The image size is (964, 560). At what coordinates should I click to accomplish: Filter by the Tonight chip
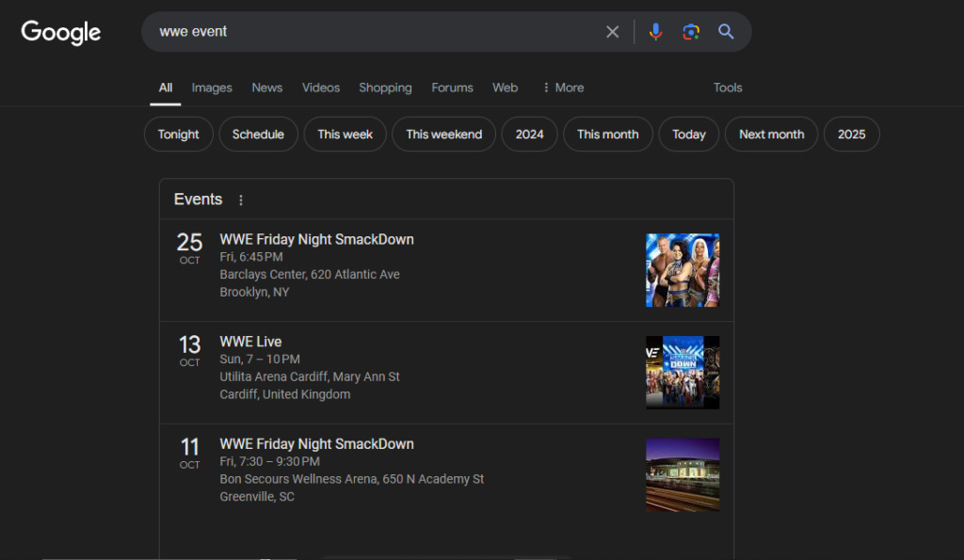pos(178,134)
